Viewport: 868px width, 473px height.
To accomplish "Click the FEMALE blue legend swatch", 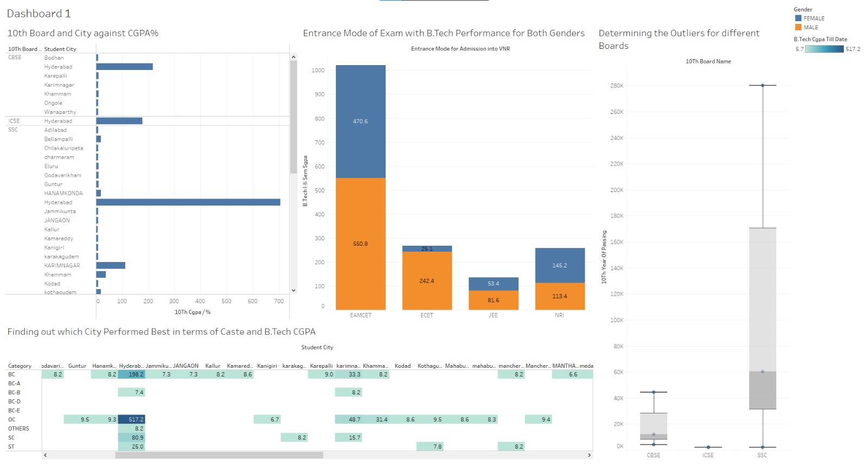I will tap(798, 18).
